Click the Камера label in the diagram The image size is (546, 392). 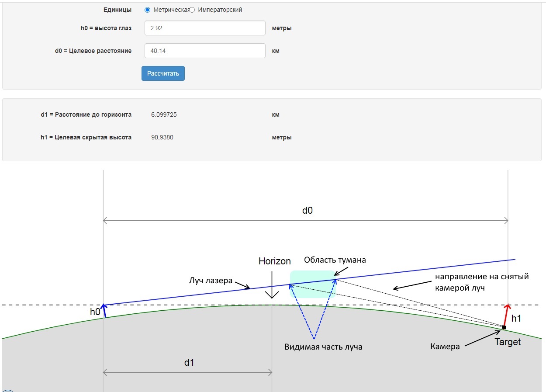coord(445,347)
